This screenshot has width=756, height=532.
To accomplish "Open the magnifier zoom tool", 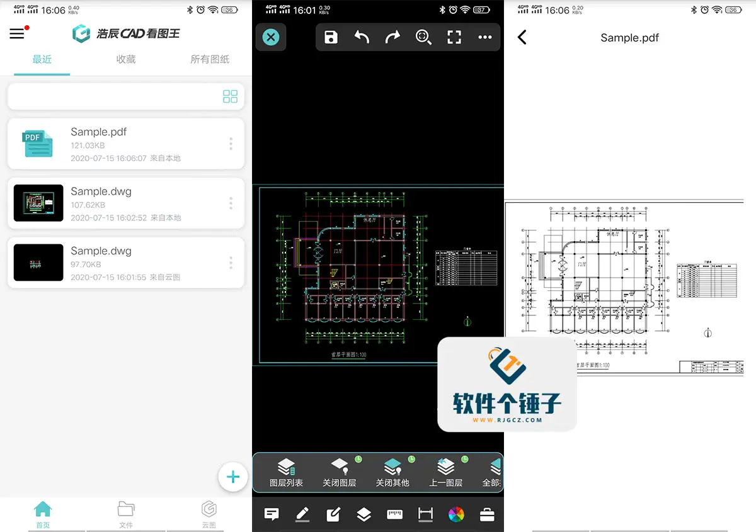I will pos(423,37).
